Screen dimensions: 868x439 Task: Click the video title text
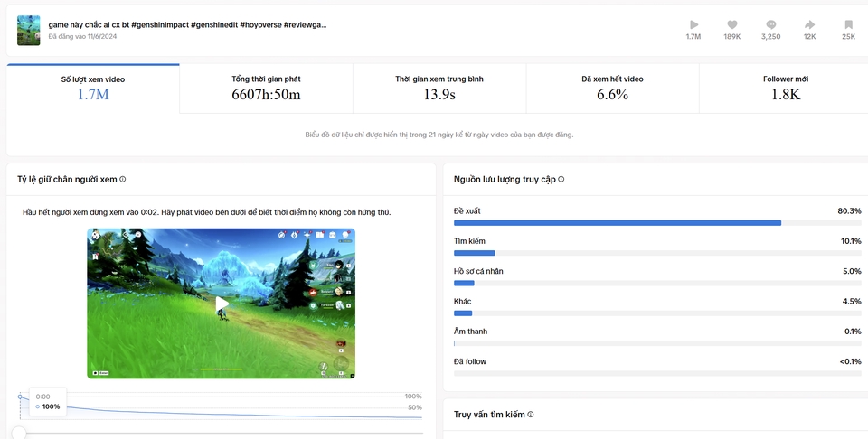pyautogui.click(x=188, y=25)
